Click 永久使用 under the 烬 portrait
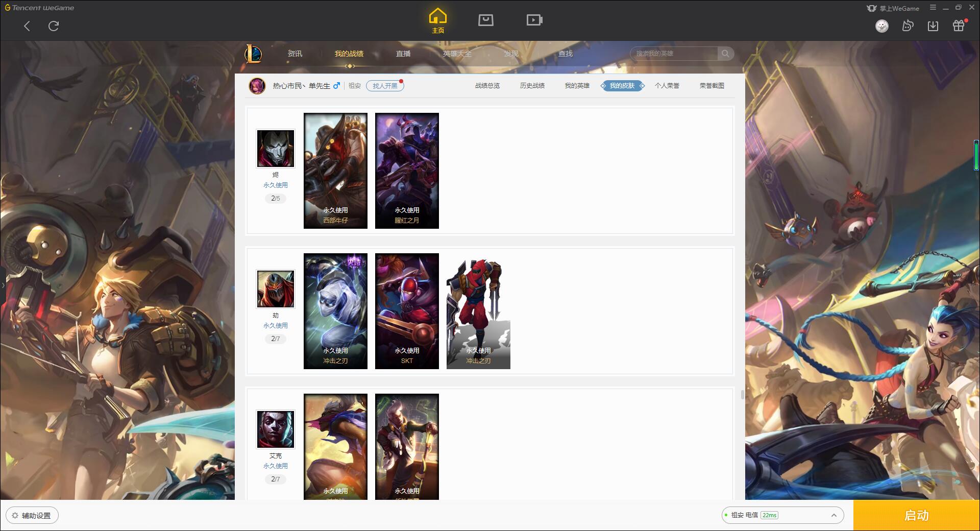This screenshot has width=980, height=531. pyautogui.click(x=276, y=185)
